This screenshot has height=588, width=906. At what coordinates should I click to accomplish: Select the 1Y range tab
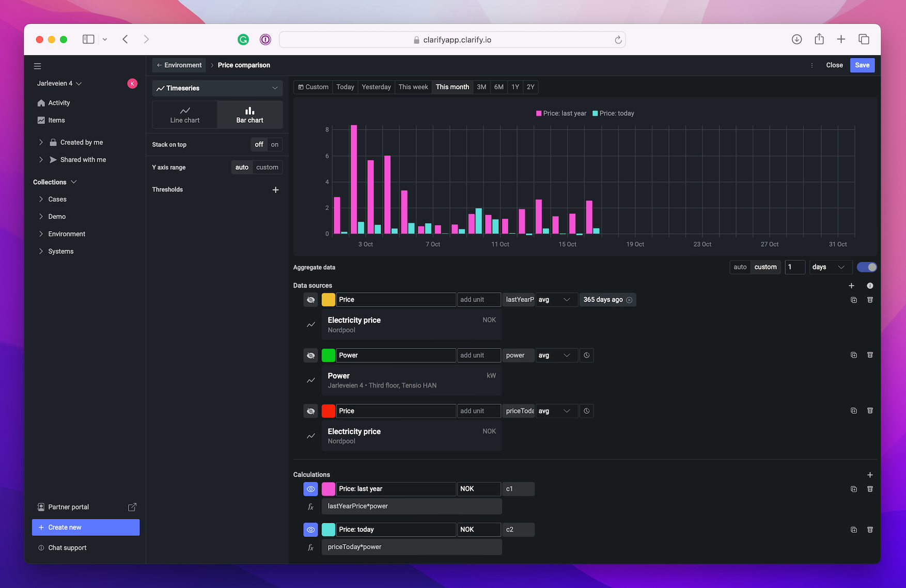pyautogui.click(x=515, y=87)
